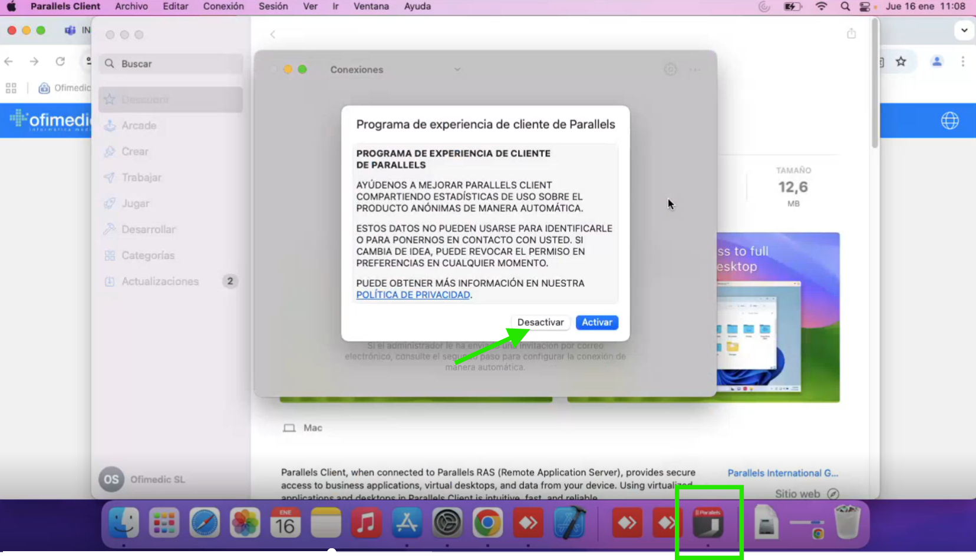Open the ellipsis menu in Conexiones window

pos(695,69)
